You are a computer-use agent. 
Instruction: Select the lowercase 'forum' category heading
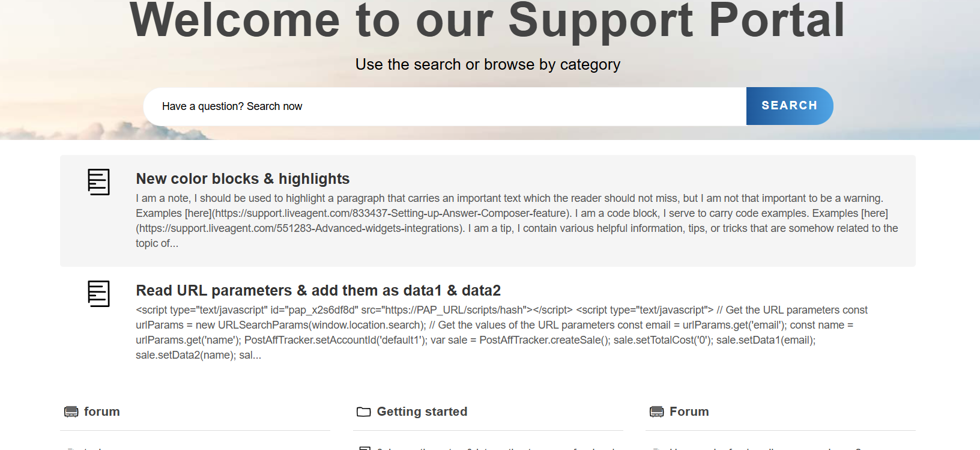point(102,412)
